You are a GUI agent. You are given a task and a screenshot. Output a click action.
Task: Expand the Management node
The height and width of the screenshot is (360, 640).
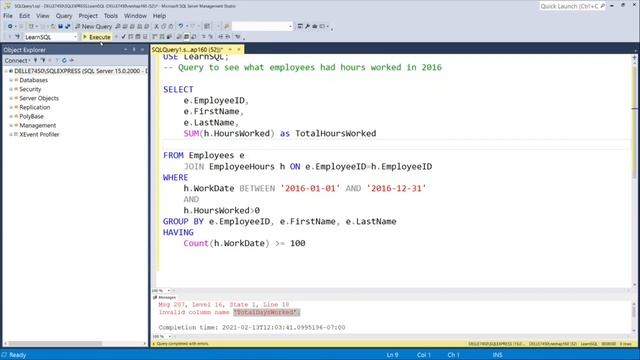pyautogui.click(x=11, y=125)
